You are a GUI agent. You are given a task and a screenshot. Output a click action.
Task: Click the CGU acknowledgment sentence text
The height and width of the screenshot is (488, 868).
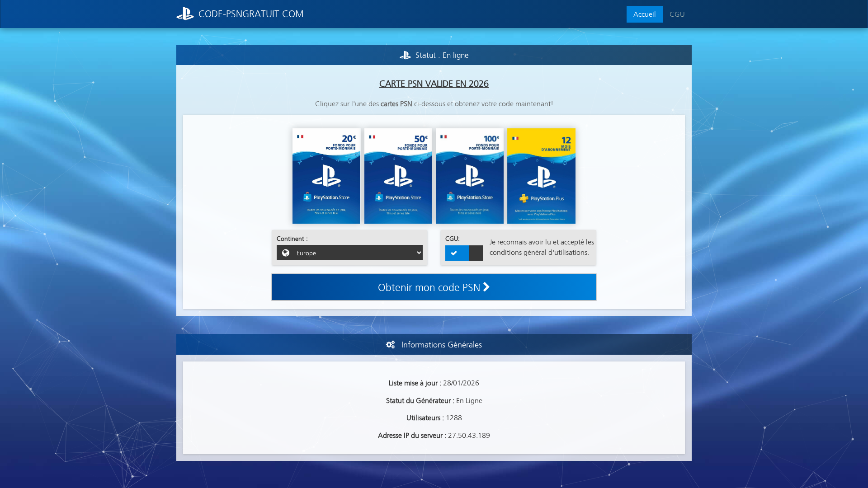coord(542,247)
